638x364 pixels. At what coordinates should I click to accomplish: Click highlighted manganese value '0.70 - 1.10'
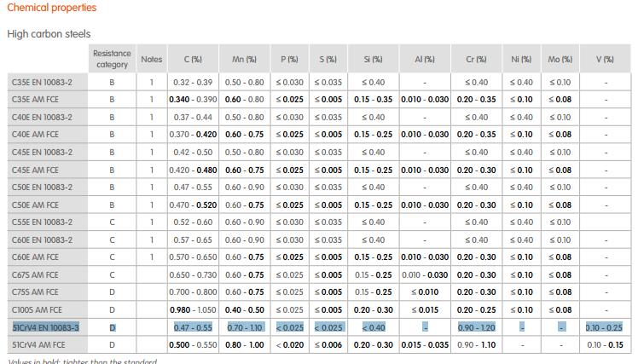pos(245,327)
